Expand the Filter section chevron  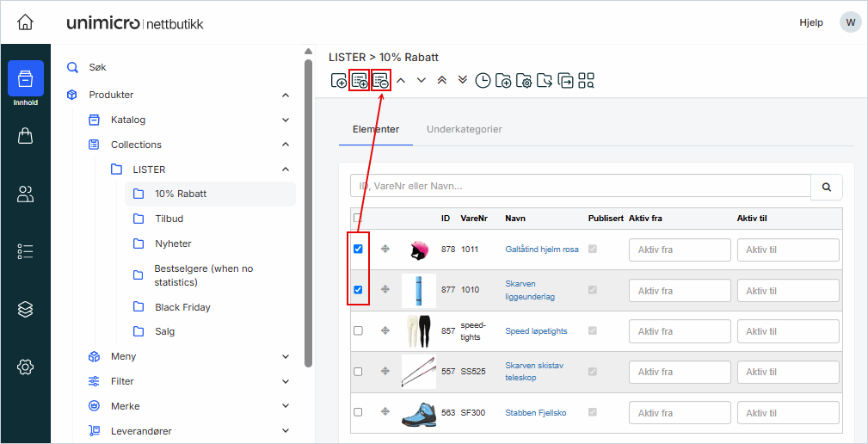tap(286, 381)
